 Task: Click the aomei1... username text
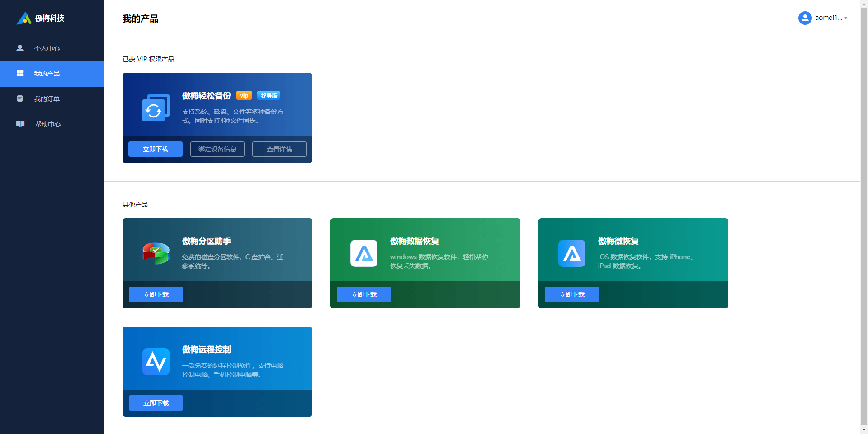[829, 18]
